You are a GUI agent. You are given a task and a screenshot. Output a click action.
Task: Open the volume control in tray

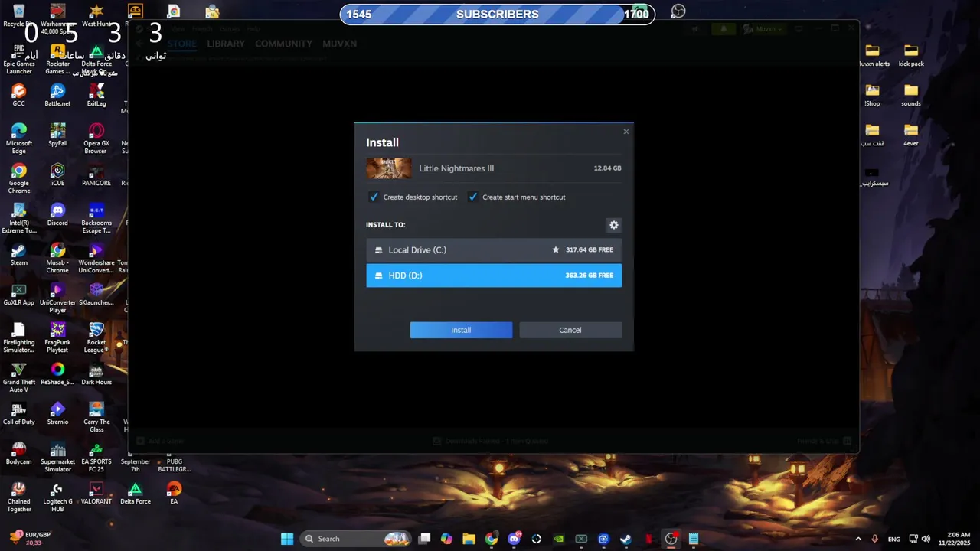[926, 539]
